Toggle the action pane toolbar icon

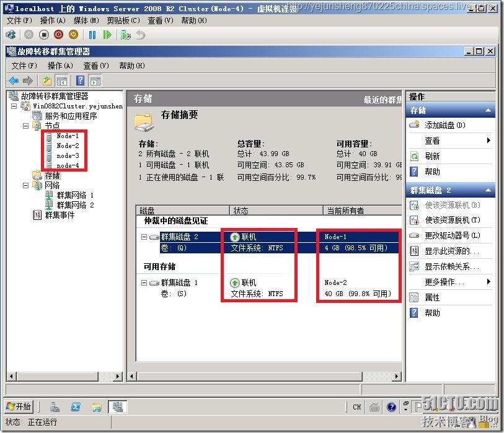pos(95,81)
